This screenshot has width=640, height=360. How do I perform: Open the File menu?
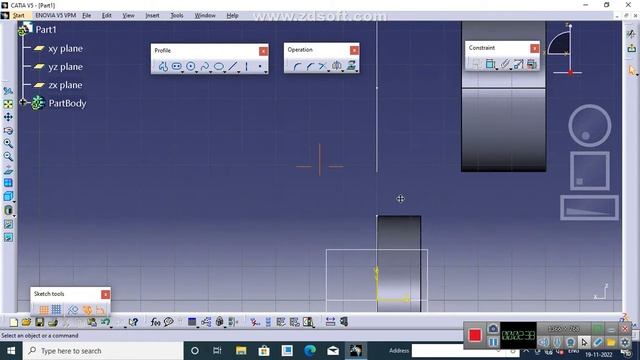pyautogui.click(x=87, y=16)
